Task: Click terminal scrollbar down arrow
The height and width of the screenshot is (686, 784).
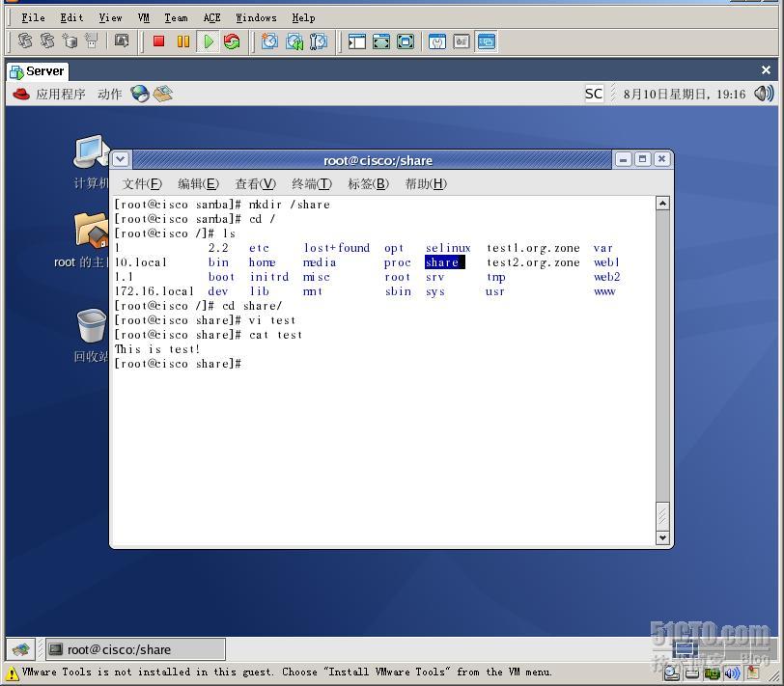Action: click(662, 537)
